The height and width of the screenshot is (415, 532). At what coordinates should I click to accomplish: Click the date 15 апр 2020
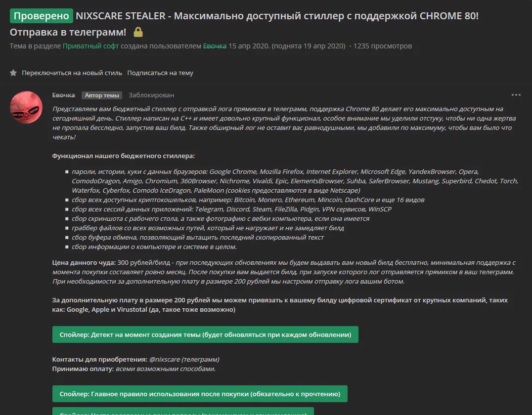[249, 46]
